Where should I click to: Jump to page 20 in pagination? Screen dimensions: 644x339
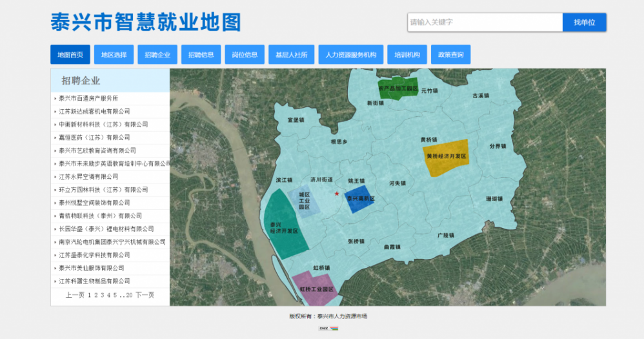[x=129, y=295]
